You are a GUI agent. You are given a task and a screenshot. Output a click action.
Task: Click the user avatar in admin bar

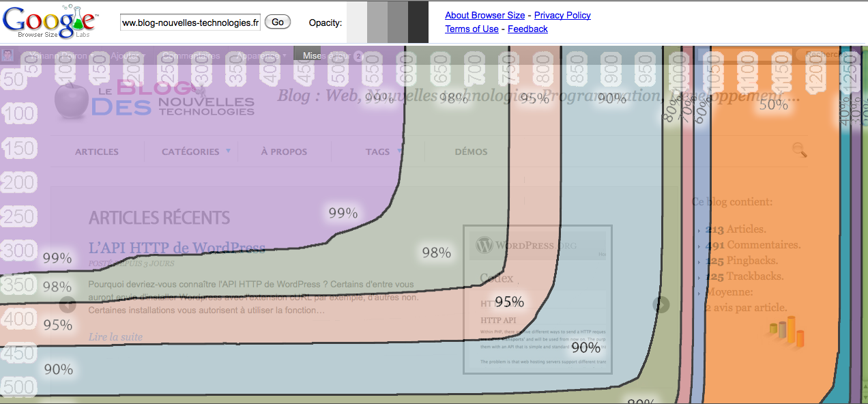click(8, 55)
